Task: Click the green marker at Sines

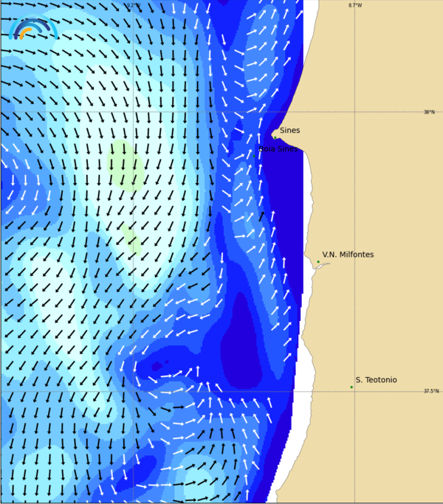Action: tap(275, 137)
